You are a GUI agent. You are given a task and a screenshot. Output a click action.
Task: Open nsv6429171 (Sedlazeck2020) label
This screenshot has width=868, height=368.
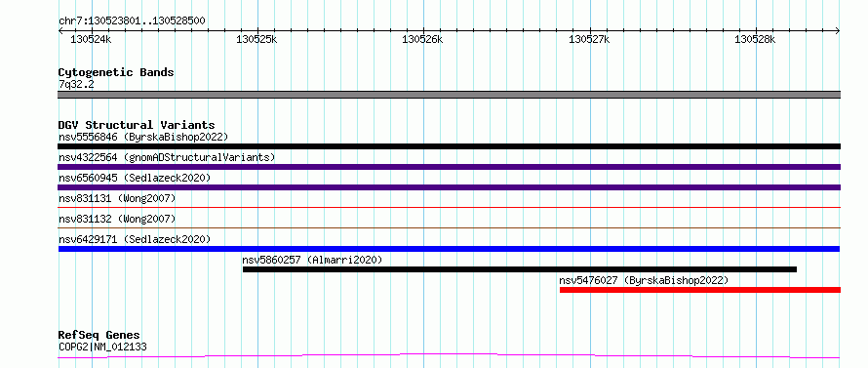tap(135, 239)
